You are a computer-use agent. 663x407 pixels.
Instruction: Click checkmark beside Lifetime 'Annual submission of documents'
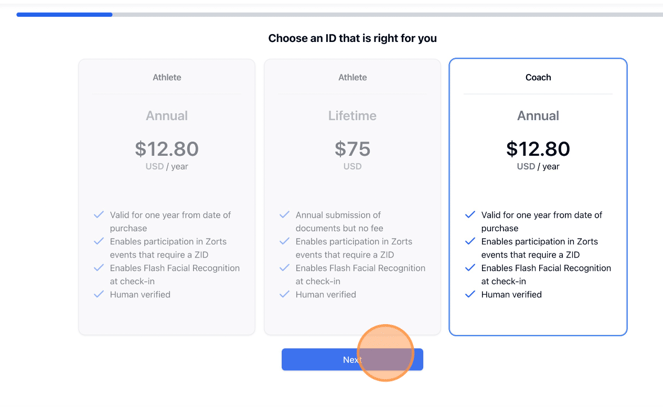coord(284,214)
